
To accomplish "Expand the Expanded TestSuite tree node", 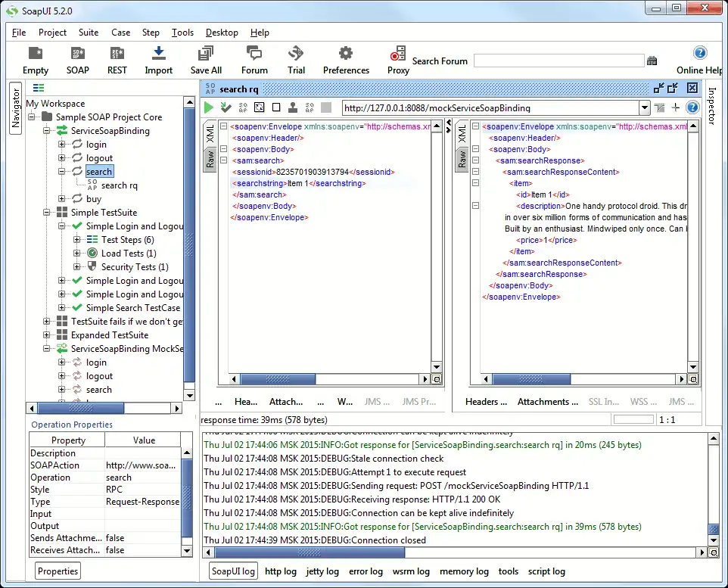I will pos(47,335).
